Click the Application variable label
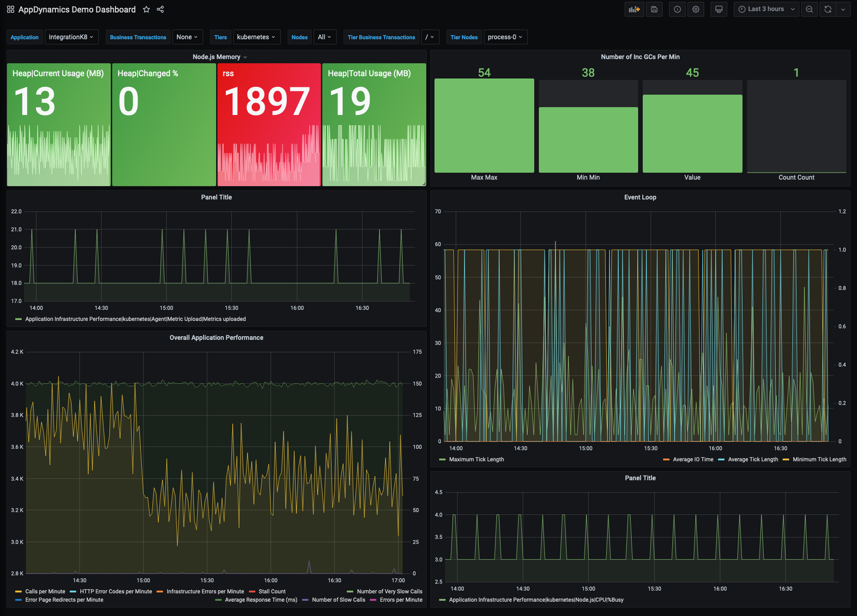This screenshot has width=857, height=616. (24, 37)
